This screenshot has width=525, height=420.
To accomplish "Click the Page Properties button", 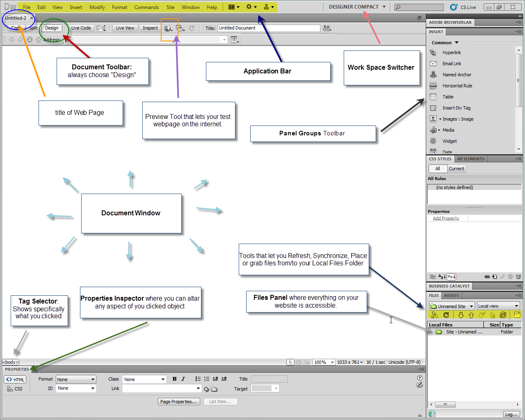I will click(178, 402).
